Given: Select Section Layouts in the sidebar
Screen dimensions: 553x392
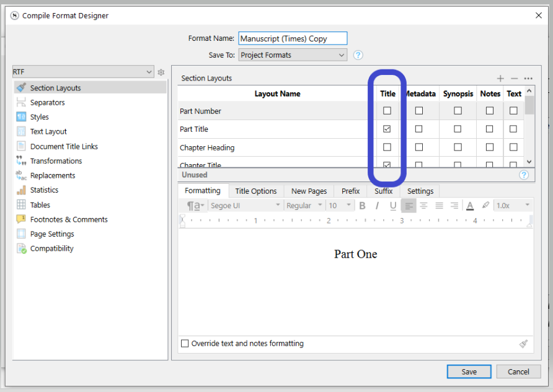Looking at the screenshot, I should pos(91,88).
